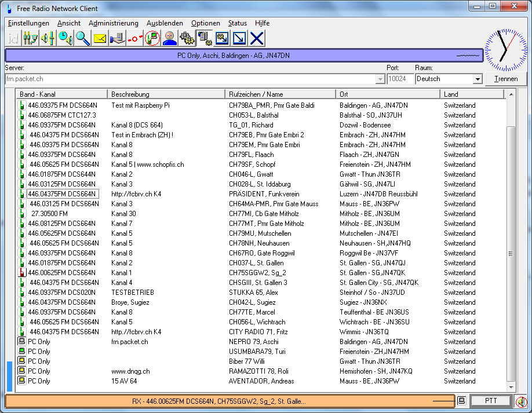
Task: Click the blue diagonal arrow window icon
Action: [239, 38]
